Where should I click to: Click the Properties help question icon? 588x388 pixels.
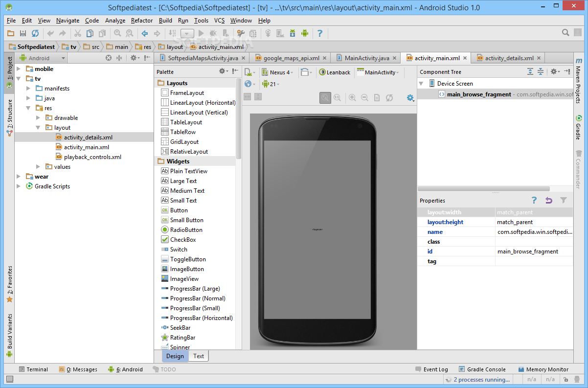[534, 200]
